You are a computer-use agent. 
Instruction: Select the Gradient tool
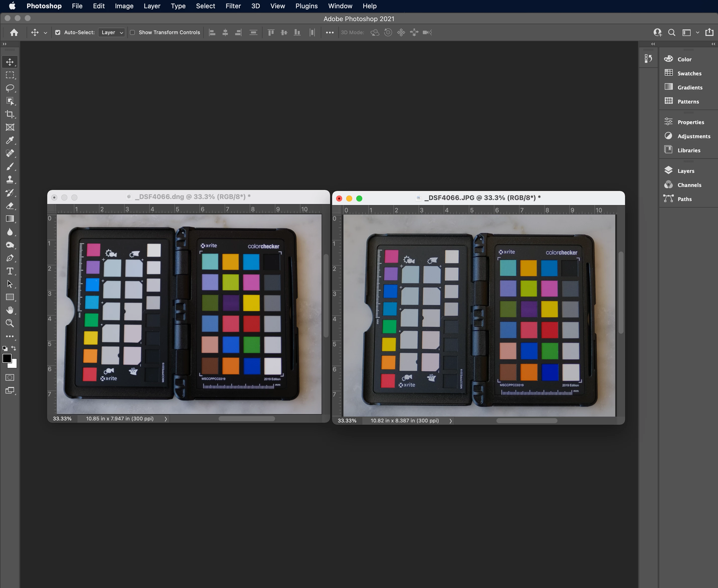pyautogui.click(x=10, y=219)
